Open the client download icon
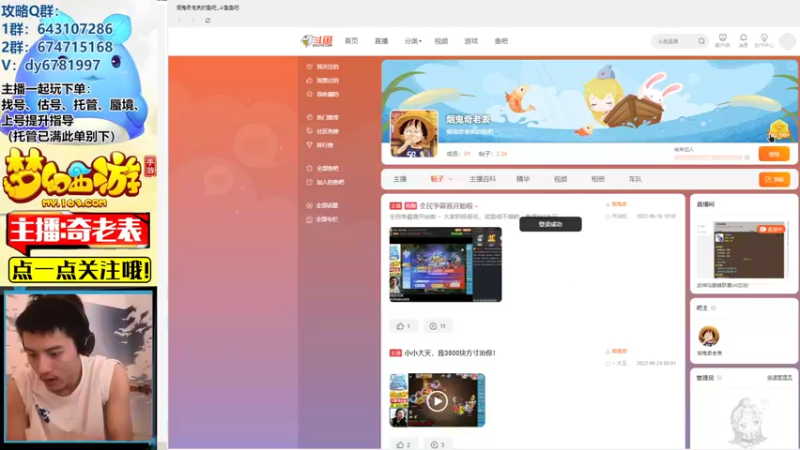The image size is (800, 450). 722,38
